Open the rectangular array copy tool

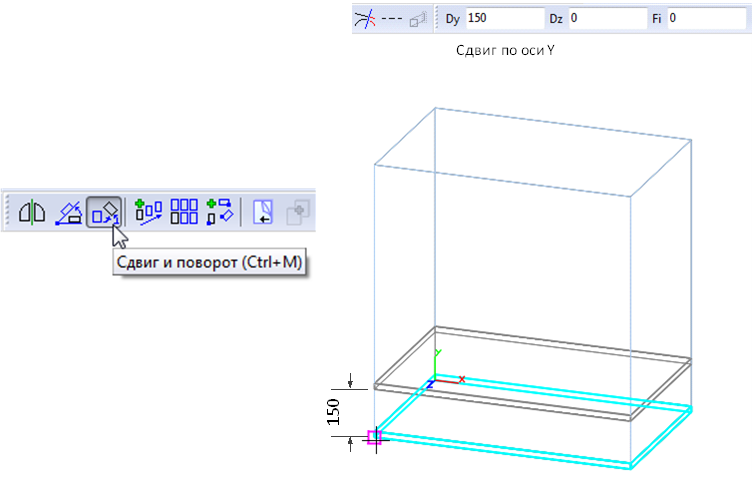[x=184, y=212]
